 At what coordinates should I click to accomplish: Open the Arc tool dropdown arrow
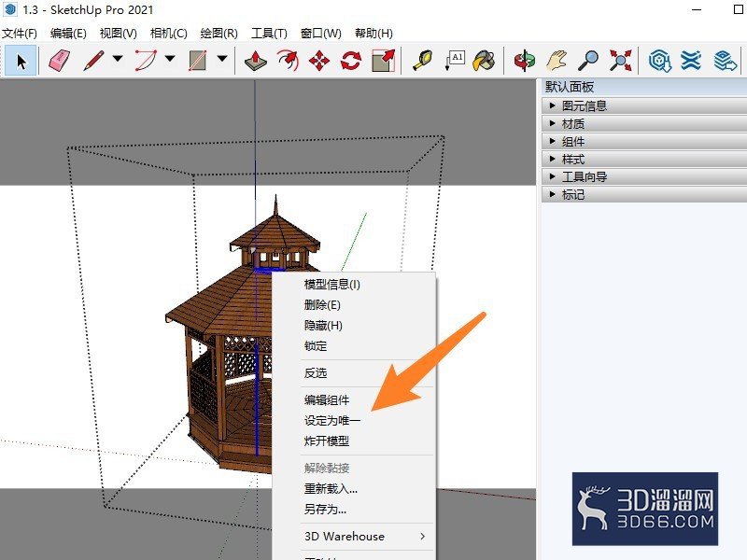(x=170, y=59)
